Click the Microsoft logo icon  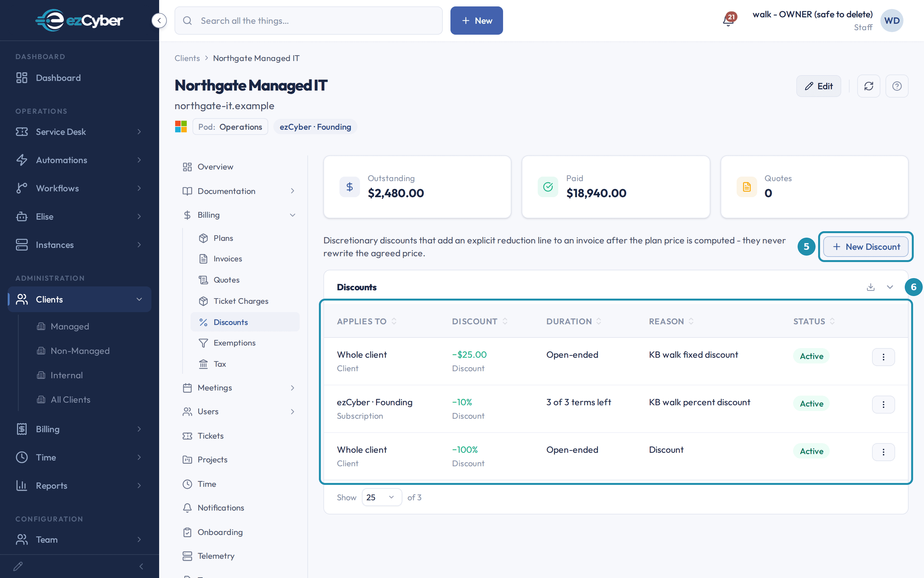tap(181, 127)
